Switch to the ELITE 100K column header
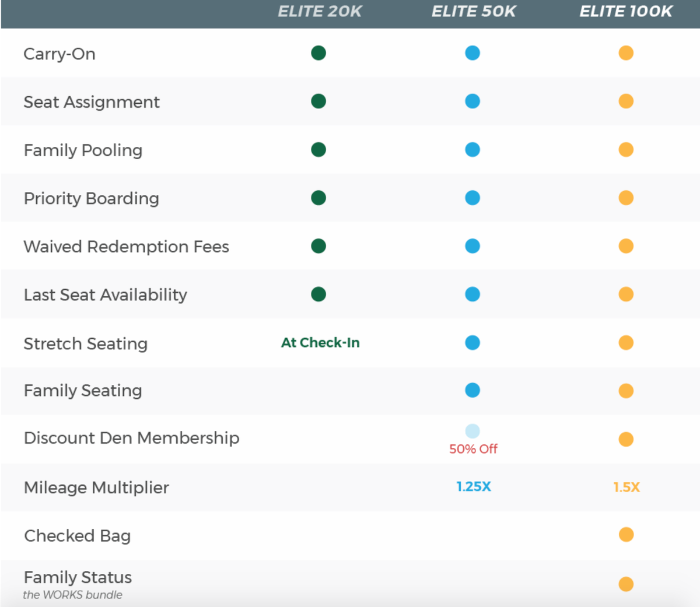The image size is (700, 607). (625, 10)
